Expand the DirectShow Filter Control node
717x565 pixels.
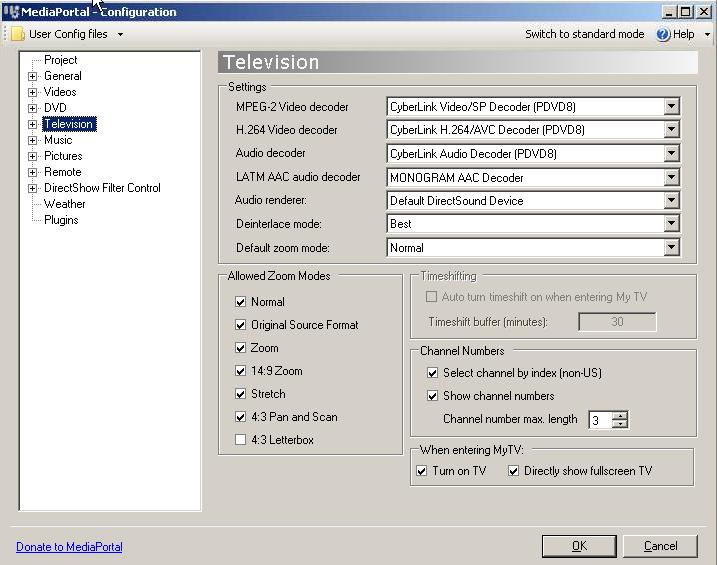[33, 188]
